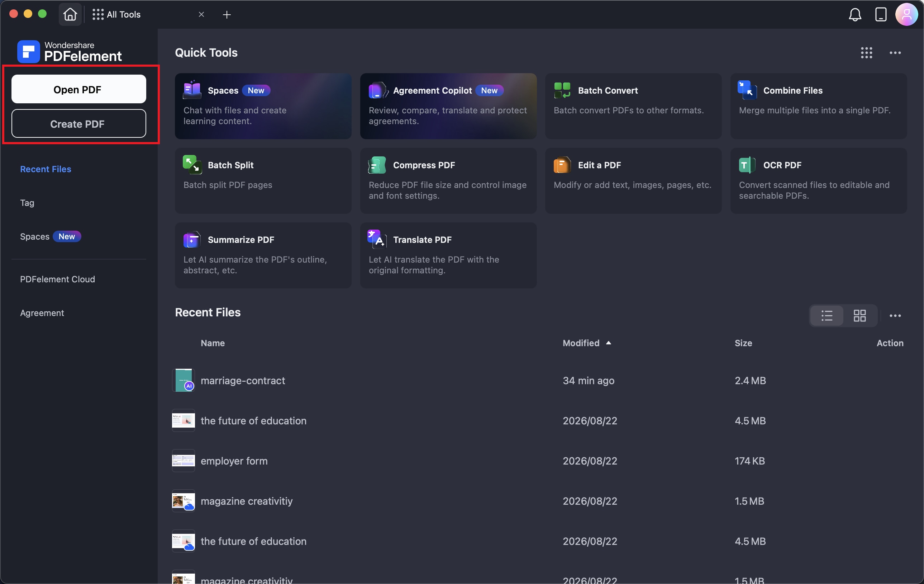Image resolution: width=924 pixels, height=584 pixels.
Task: Open the employer form file thumbnail
Action: (x=184, y=460)
